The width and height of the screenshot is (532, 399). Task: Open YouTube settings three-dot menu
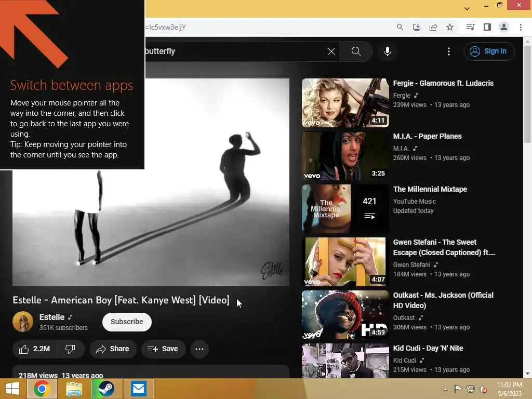click(448, 51)
